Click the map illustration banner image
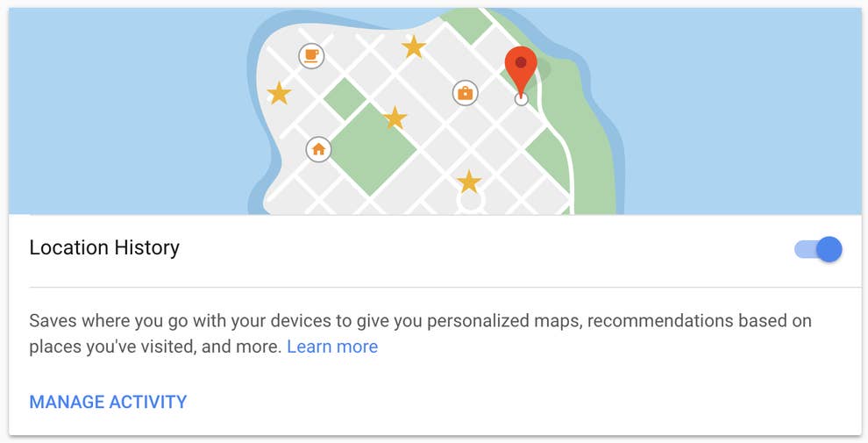 point(435,111)
